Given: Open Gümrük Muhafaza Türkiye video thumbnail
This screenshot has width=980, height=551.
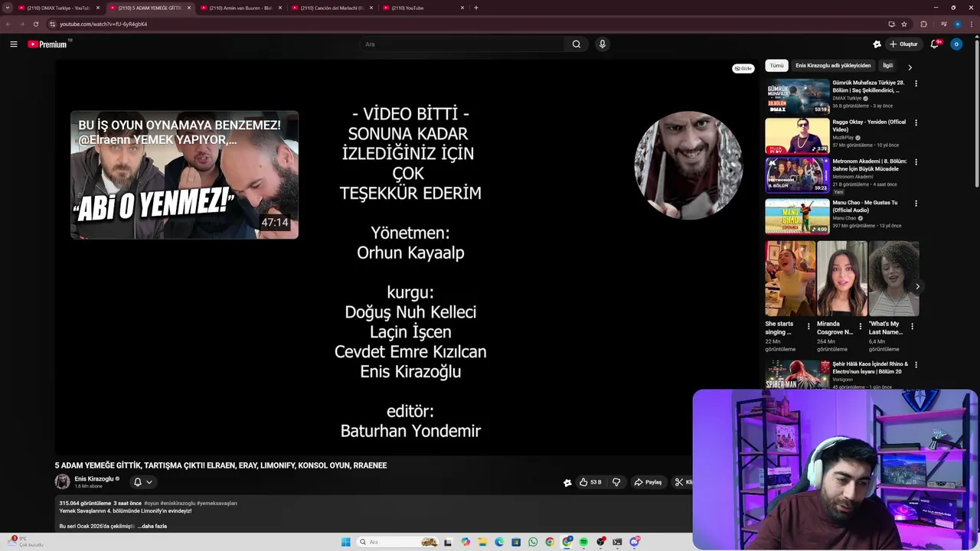Looking at the screenshot, I should [x=797, y=96].
